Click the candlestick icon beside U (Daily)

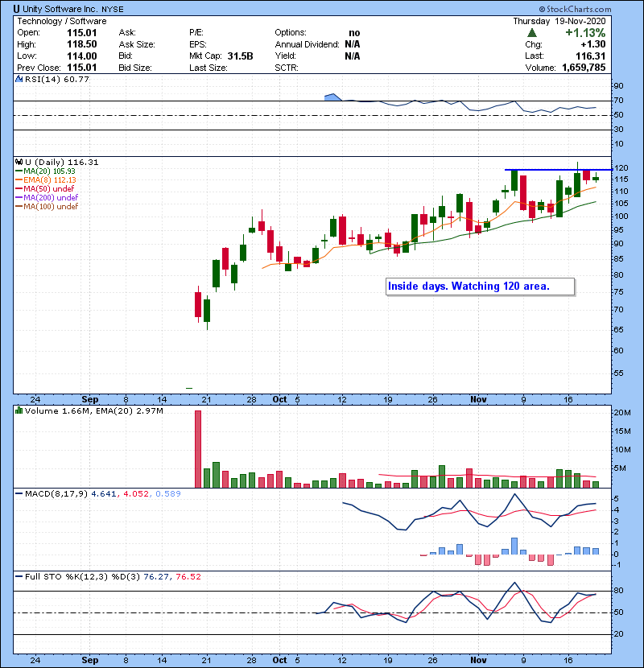point(19,162)
